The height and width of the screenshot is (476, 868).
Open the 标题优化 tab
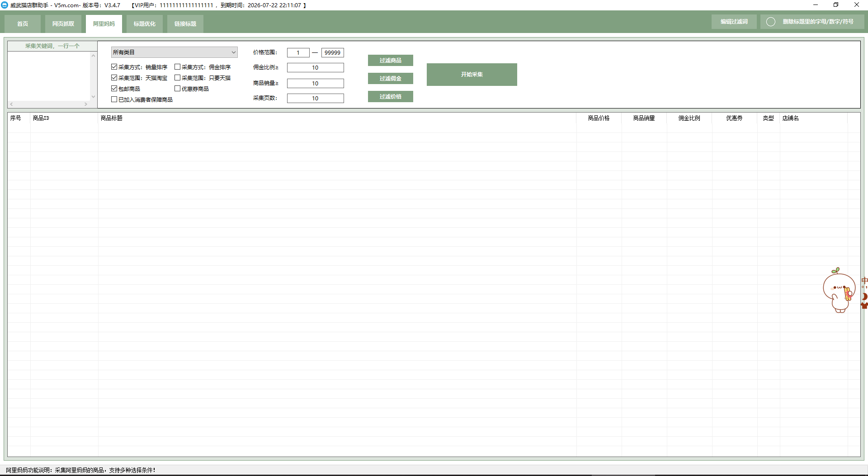click(145, 24)
